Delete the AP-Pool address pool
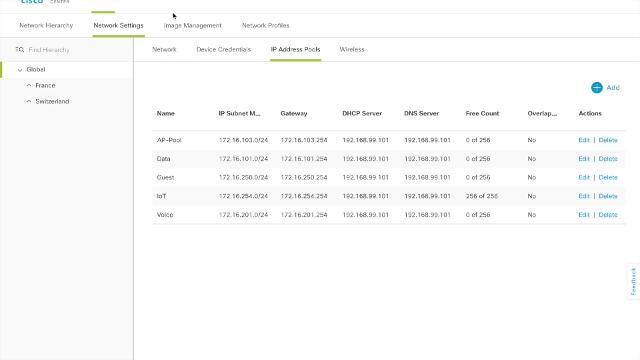This screenshot has height=360, width=640. point(608,140)
